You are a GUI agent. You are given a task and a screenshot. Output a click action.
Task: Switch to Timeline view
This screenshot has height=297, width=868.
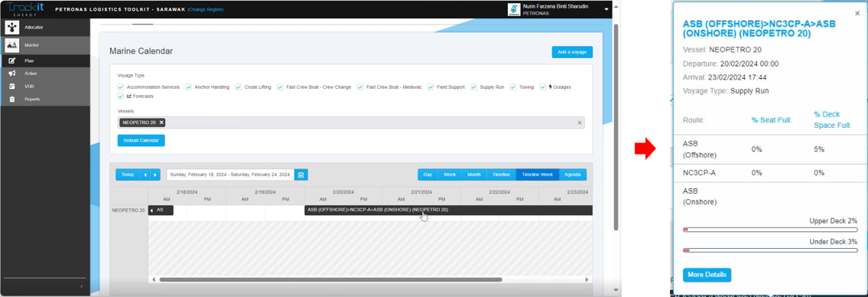[x=502, y=175]
